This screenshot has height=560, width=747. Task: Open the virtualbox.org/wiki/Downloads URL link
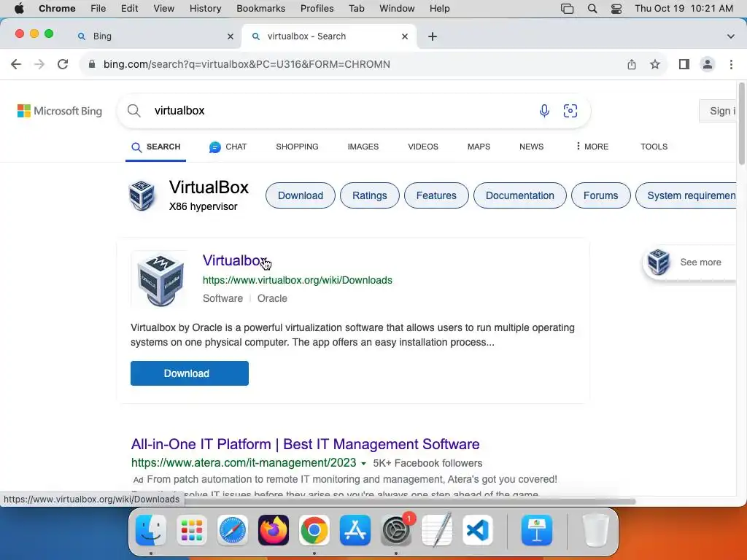point(298,280)
